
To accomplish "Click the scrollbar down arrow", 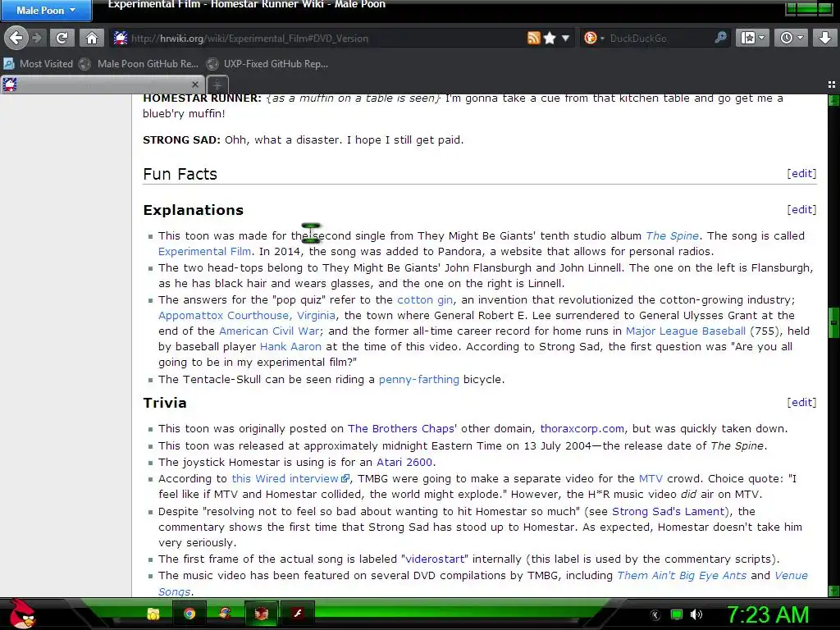I will (x=833, y=591).
